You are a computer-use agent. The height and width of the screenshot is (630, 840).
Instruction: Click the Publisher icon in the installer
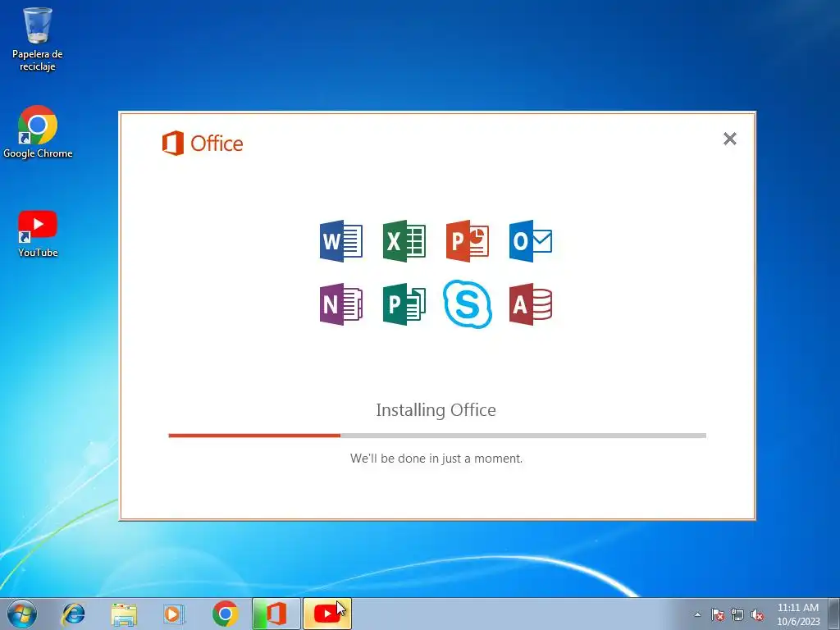point(404,304)
